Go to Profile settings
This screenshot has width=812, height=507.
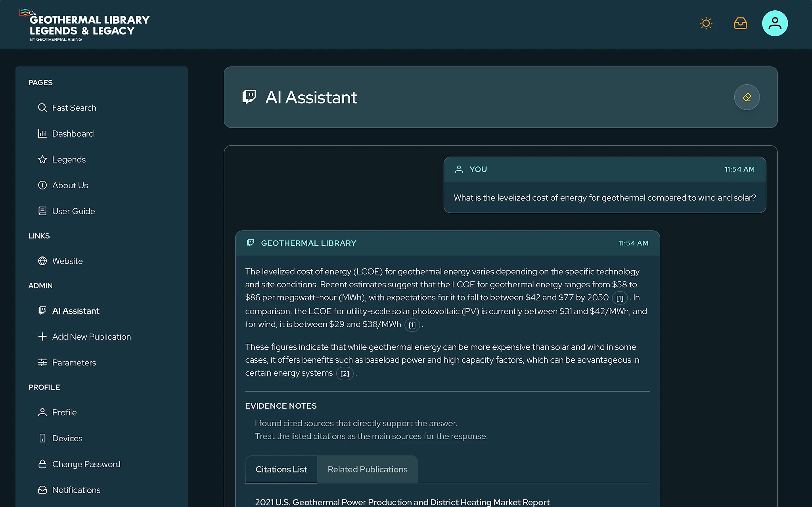(64, 412)
